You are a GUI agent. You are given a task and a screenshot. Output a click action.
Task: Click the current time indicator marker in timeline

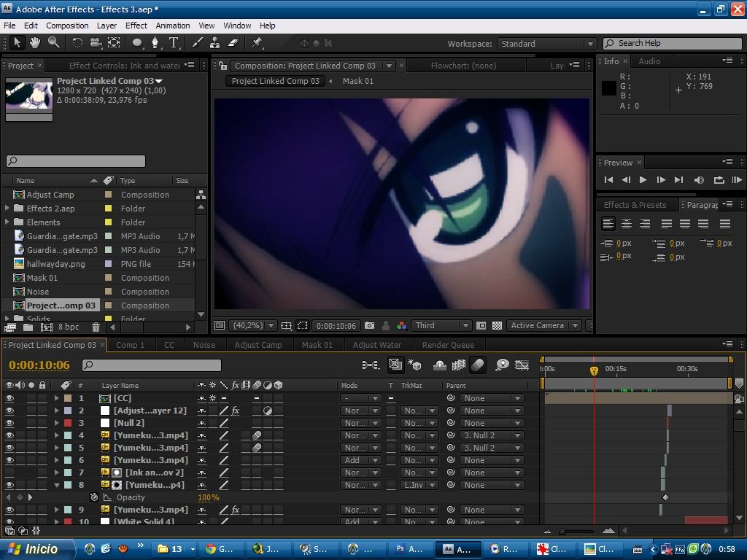[x=594, y=370]
